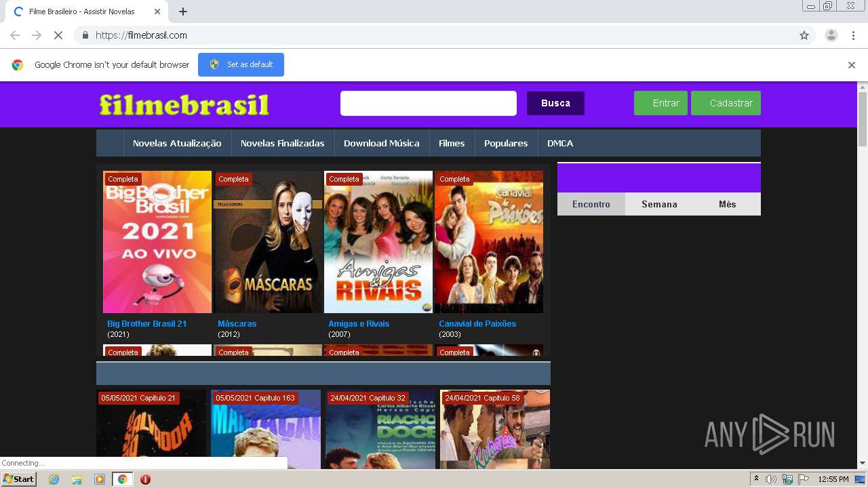Switch to the Encontro tab

pyautogui.click(x=591, y=204)
